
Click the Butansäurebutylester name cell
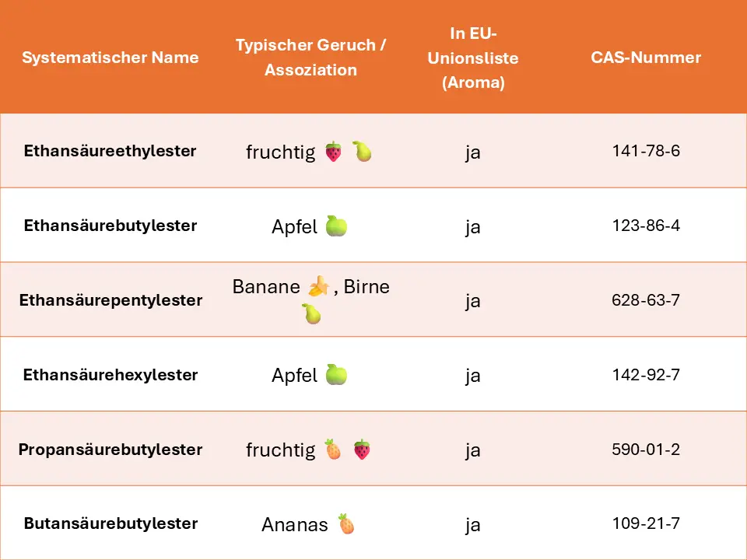point(110,523)
